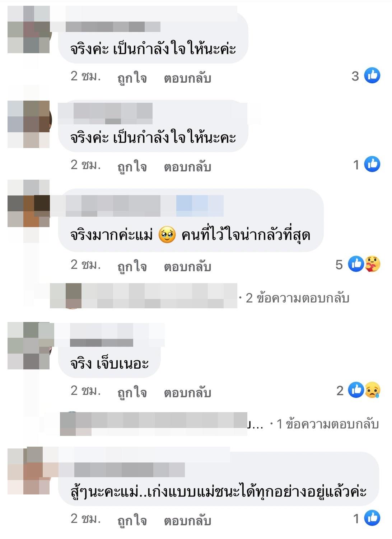Click ตอบกลับ under the second comment

click(x=187, y=166)
